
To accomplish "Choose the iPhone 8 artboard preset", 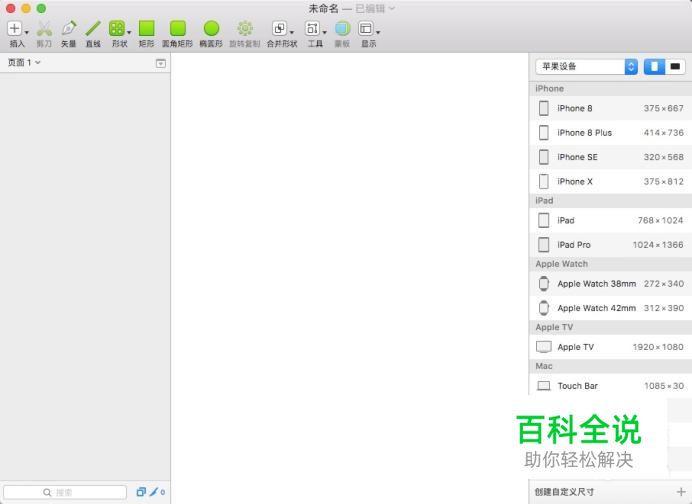I will 610,108.
